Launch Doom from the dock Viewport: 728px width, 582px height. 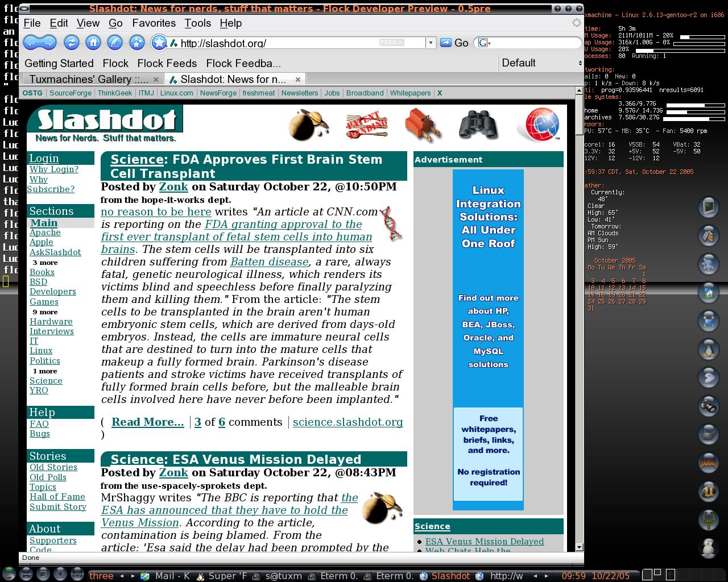click(708, 463)
